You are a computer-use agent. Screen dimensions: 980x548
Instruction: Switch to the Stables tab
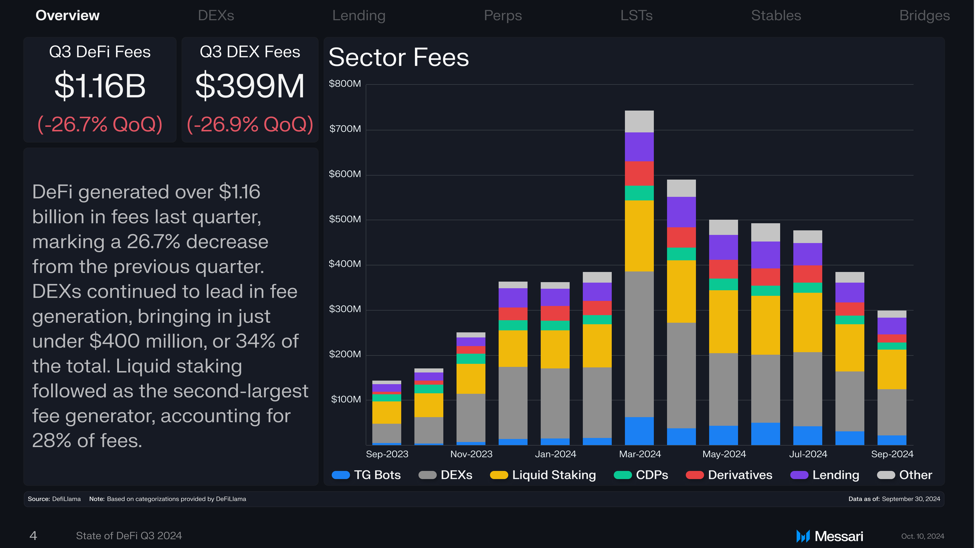pos(776,16)
